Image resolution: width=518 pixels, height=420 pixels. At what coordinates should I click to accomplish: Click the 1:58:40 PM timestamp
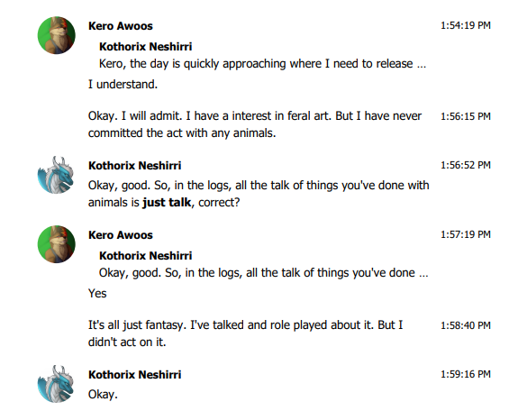tap(466, 325)
